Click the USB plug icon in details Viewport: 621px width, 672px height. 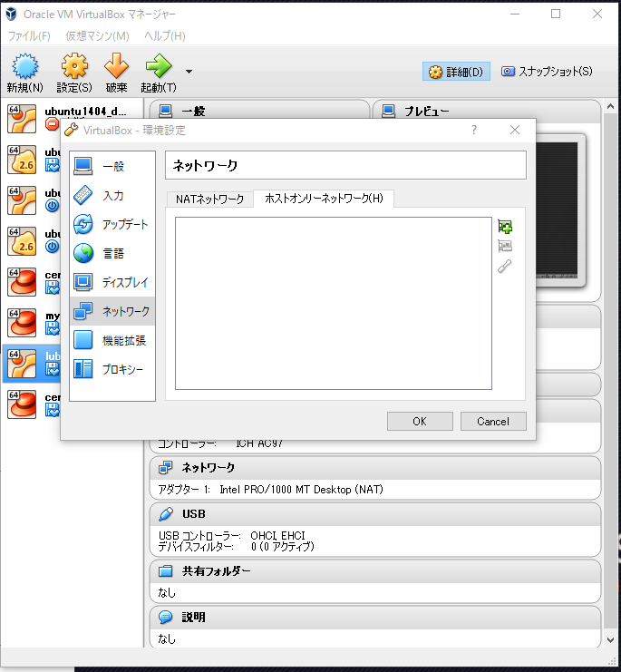[165, 514]
